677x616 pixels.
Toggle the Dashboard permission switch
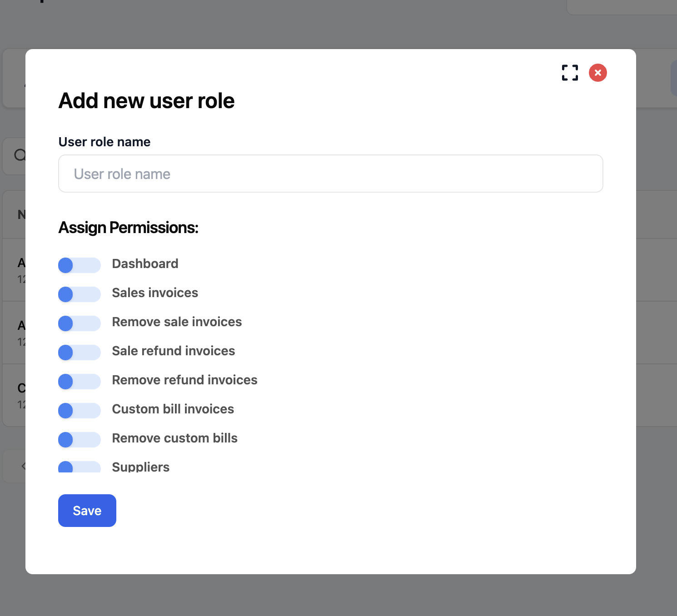coord(80,265)
